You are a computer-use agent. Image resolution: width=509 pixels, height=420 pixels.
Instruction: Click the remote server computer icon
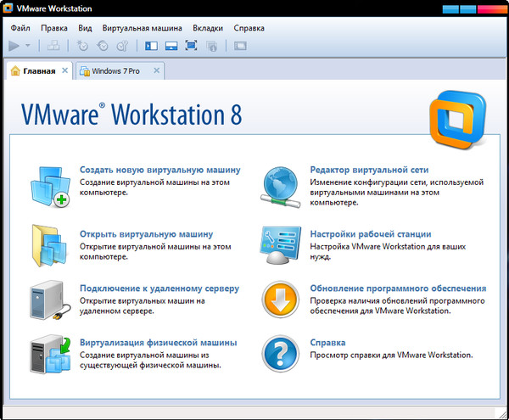click(50, 300)
